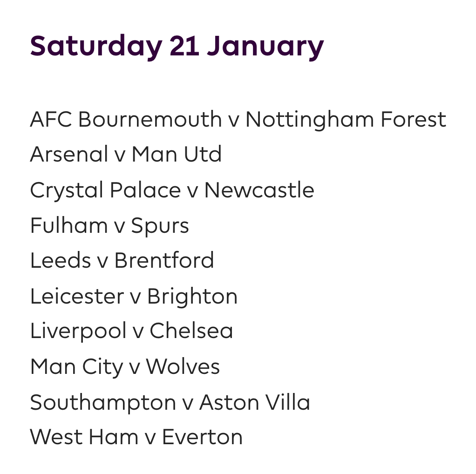The image size is (476, 474).
Task: Open the Man City team name
Action: [x=76, y=366]
